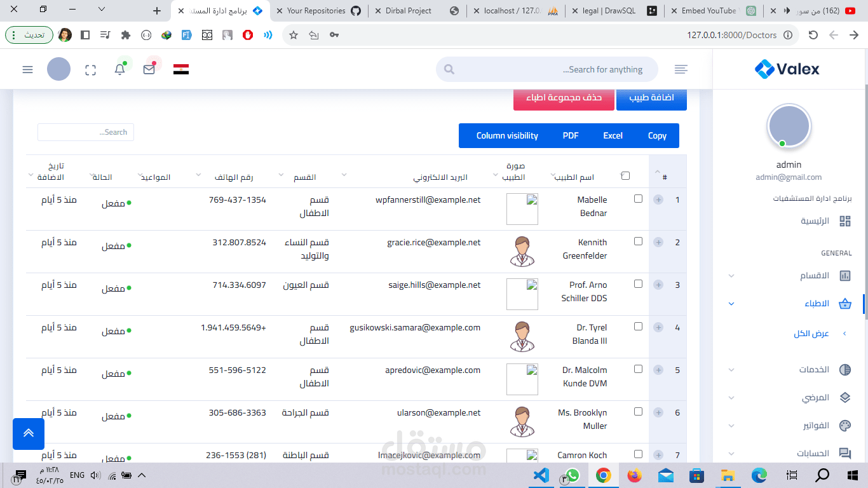The image size is (868, 488).
Task: Export table with PDF button
Action: (x=571, y=135)
